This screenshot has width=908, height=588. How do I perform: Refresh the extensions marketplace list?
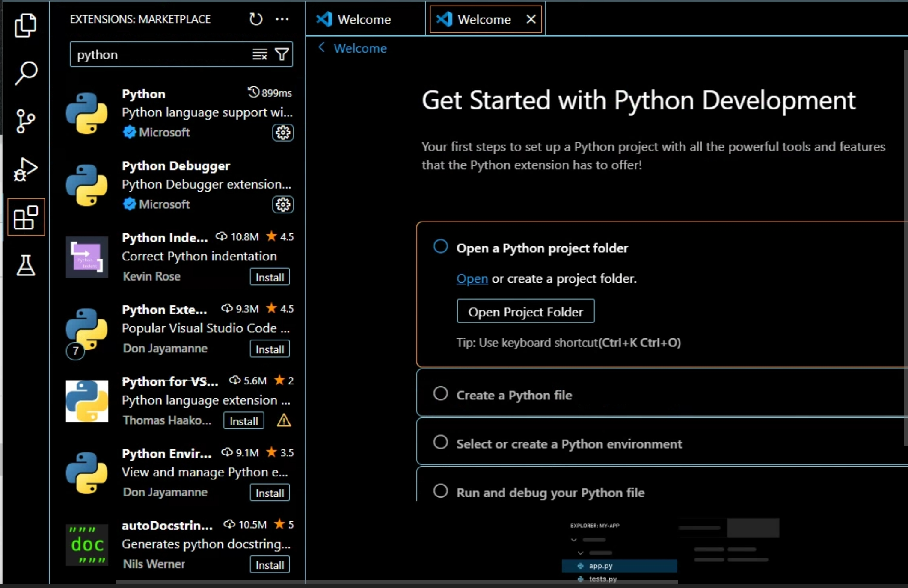255,19
